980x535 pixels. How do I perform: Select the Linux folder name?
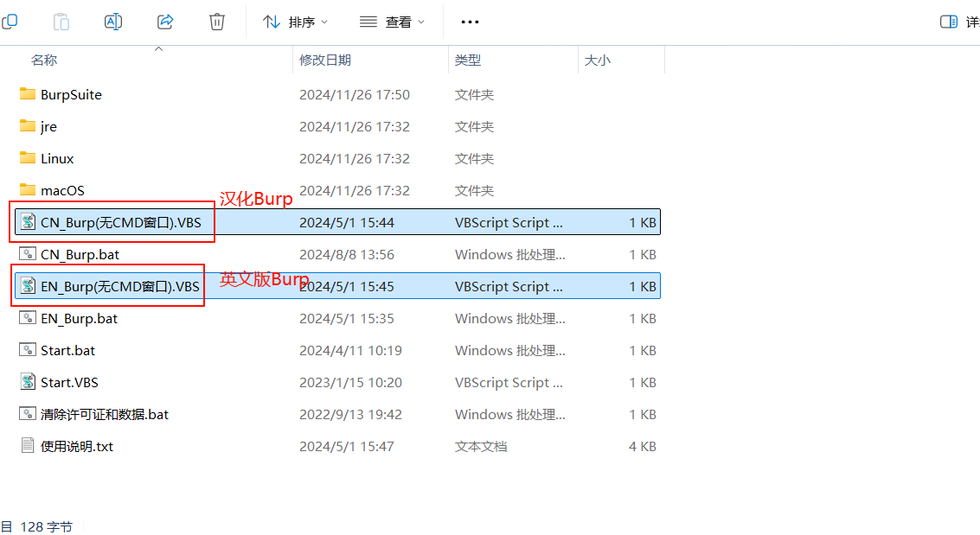(x=57, y=158)
